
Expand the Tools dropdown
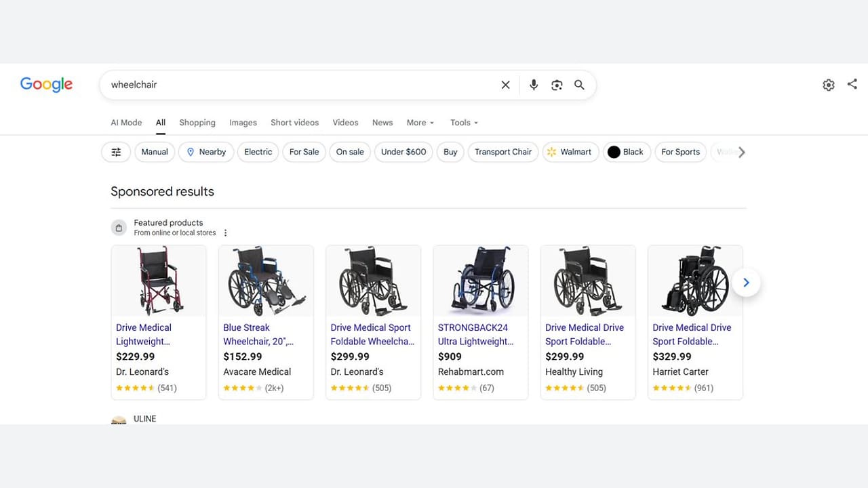464,123
